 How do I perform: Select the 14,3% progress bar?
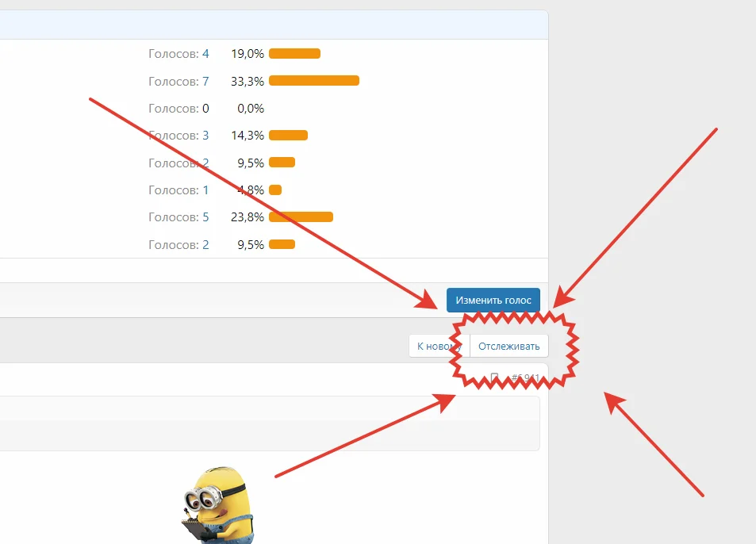pos(288,136)
